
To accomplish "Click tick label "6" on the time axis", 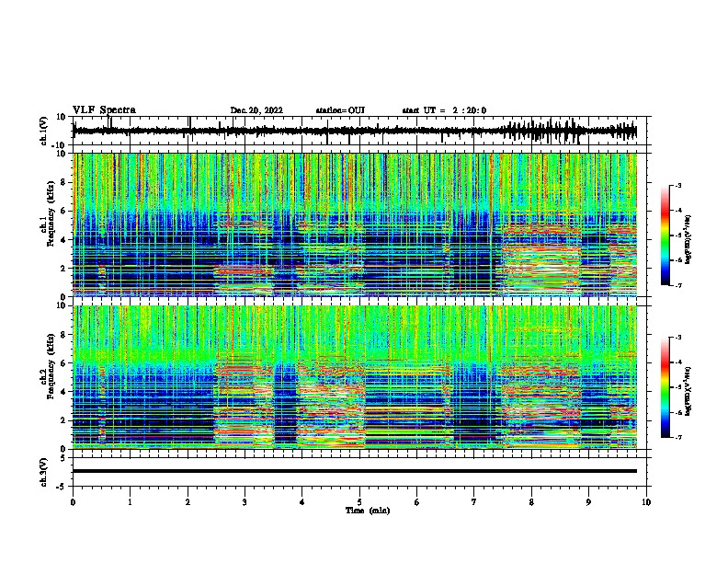I will [x=416, y=502].
